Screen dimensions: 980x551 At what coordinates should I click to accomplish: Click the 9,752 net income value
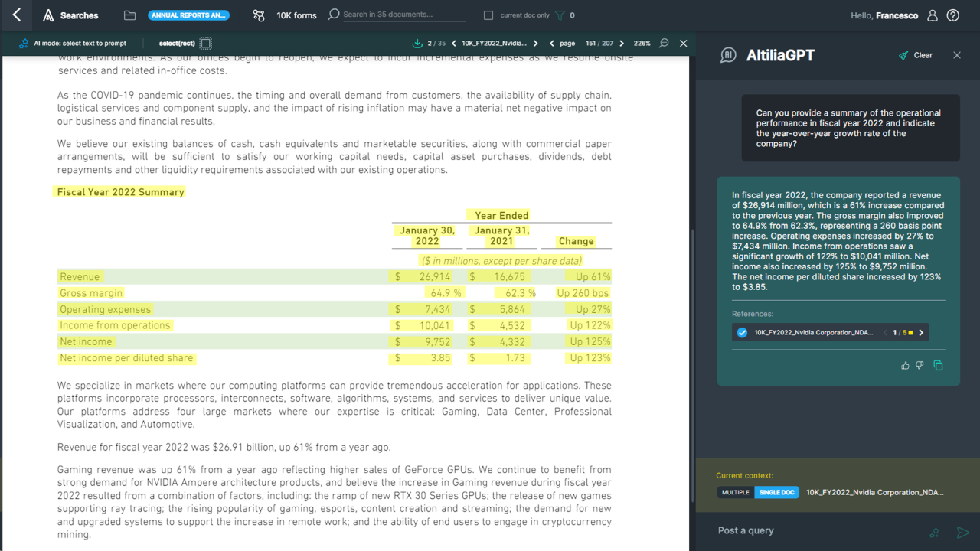pos(438,341)
